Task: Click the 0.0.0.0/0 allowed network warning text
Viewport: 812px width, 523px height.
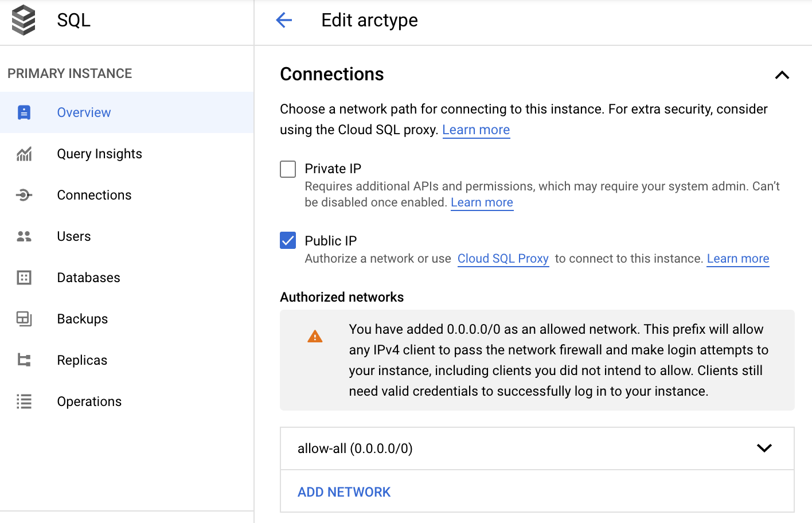Action: (x=559, y=360)
